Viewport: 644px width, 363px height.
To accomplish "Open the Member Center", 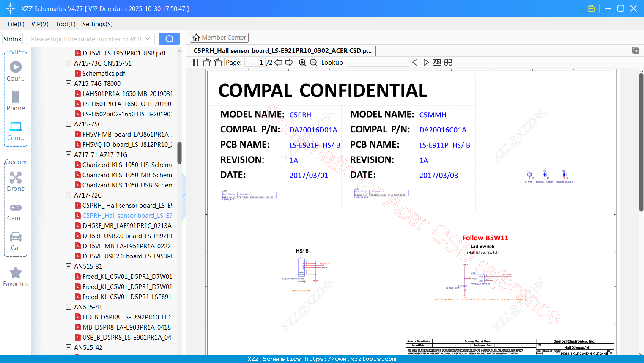I will point(219,38).
